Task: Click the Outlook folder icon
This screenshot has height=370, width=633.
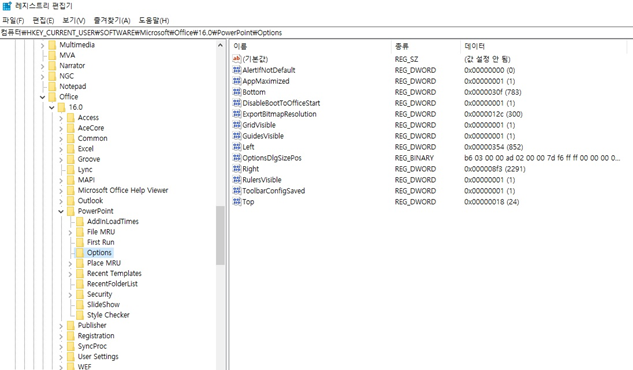Action: click(71, 201)
